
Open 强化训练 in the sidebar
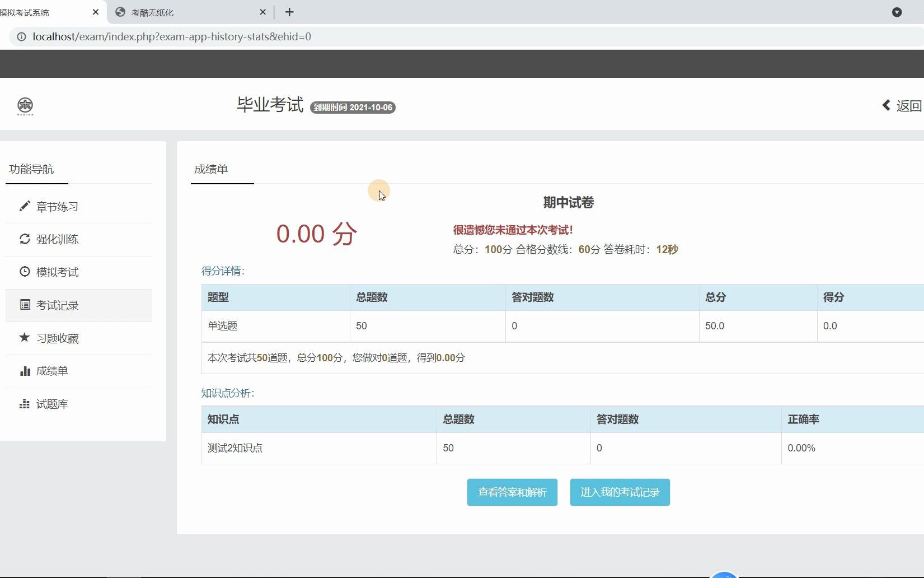79,240
